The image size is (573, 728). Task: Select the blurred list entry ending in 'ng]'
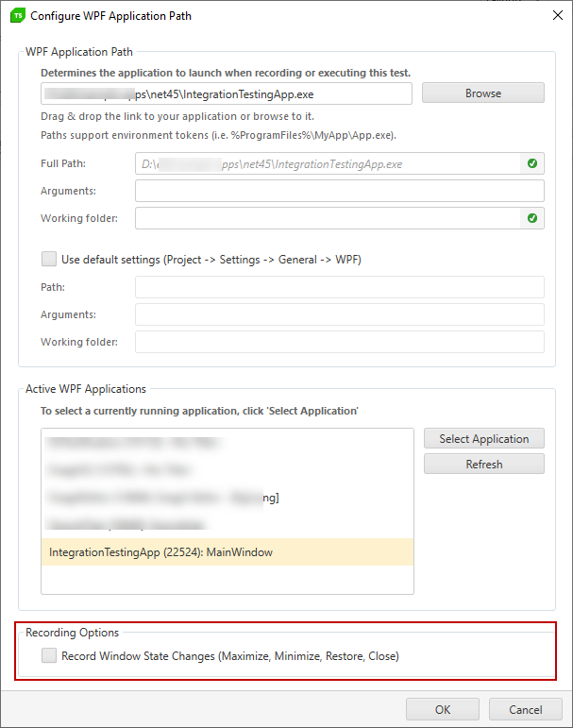click(x=228, y=498)
